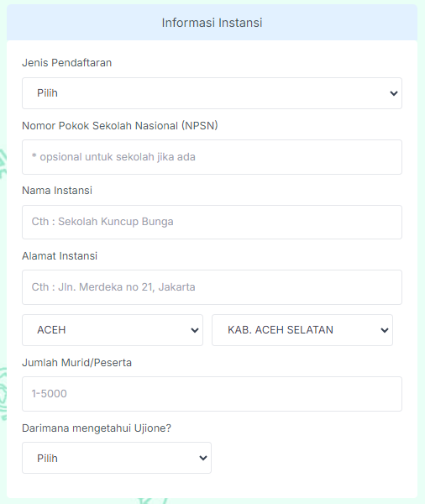Screen dimensions: 425x504
Task: Expand the KAB. ACEH SELATAN regency list
Action: (x=302, y=330)
